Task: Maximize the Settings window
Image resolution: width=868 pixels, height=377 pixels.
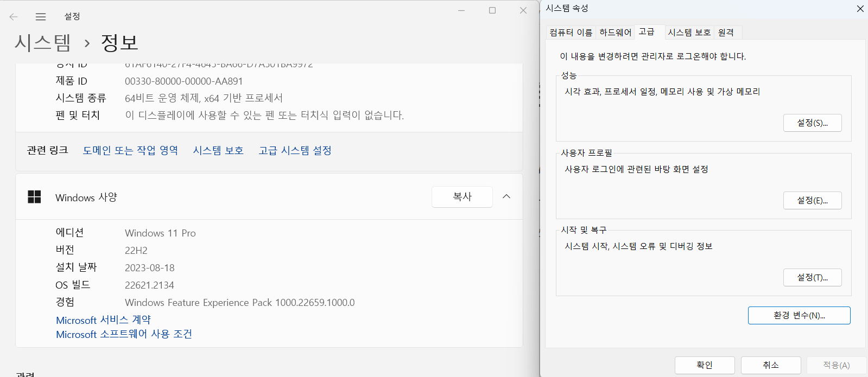Action: (x=492, y=10)
